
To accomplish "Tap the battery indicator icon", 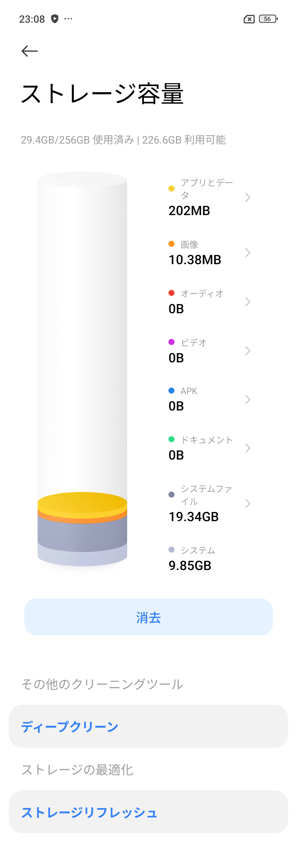I will pyautogui.click(x=268, y=19).
